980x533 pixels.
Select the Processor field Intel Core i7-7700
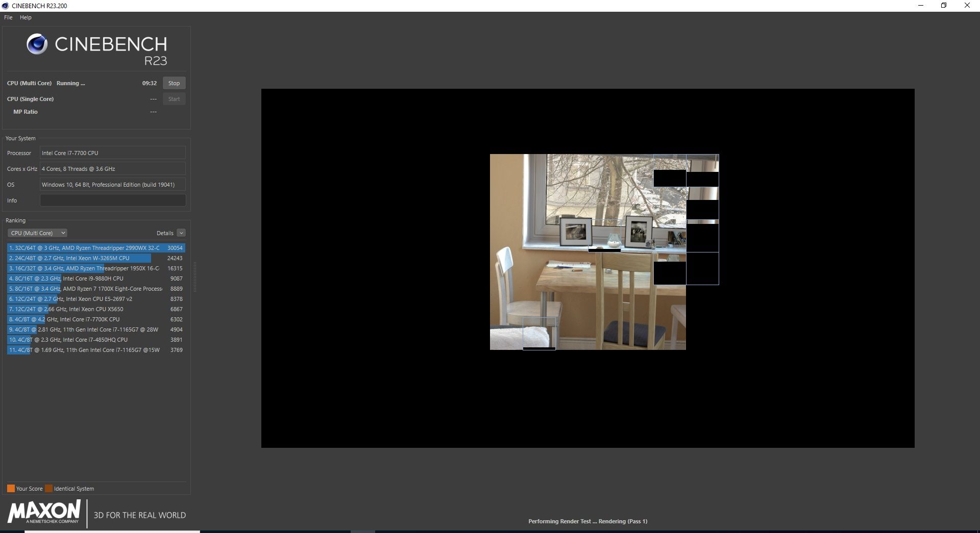click(113, 153)
